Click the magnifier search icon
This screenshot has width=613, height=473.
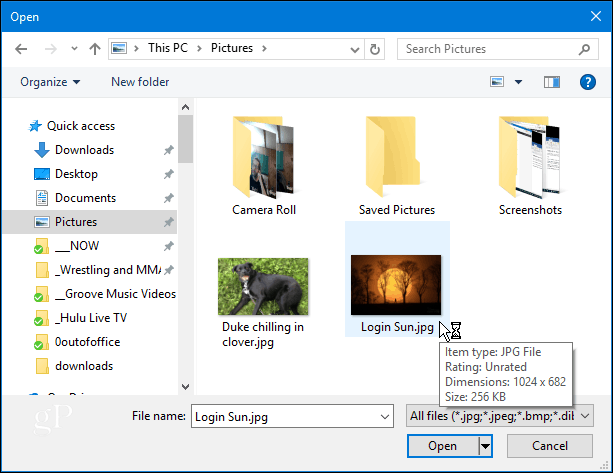[584, 49]
